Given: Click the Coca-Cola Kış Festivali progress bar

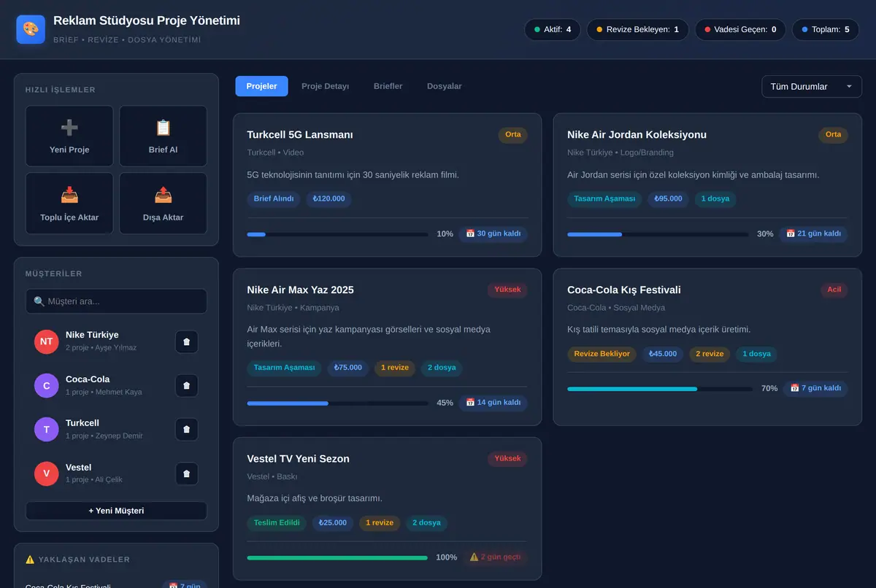Looking at the screenshot, I should pyautogui.click(x=660, y=389).
